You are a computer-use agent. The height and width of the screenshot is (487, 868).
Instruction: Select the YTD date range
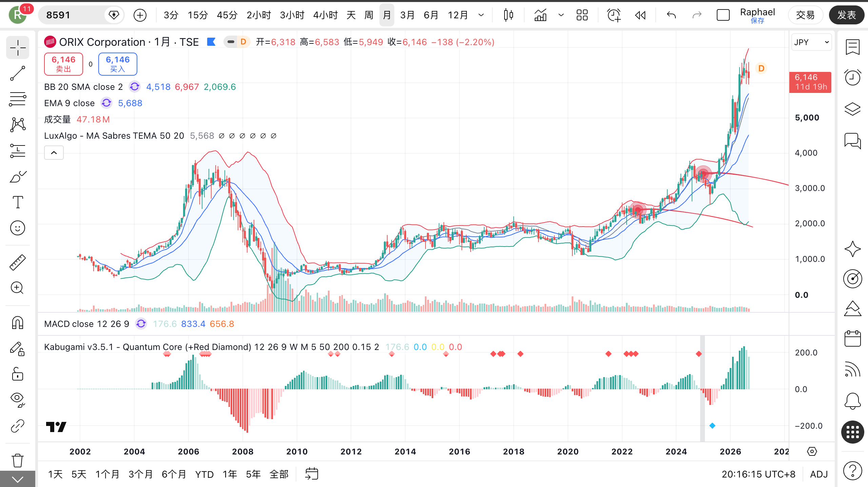(204, 474)
